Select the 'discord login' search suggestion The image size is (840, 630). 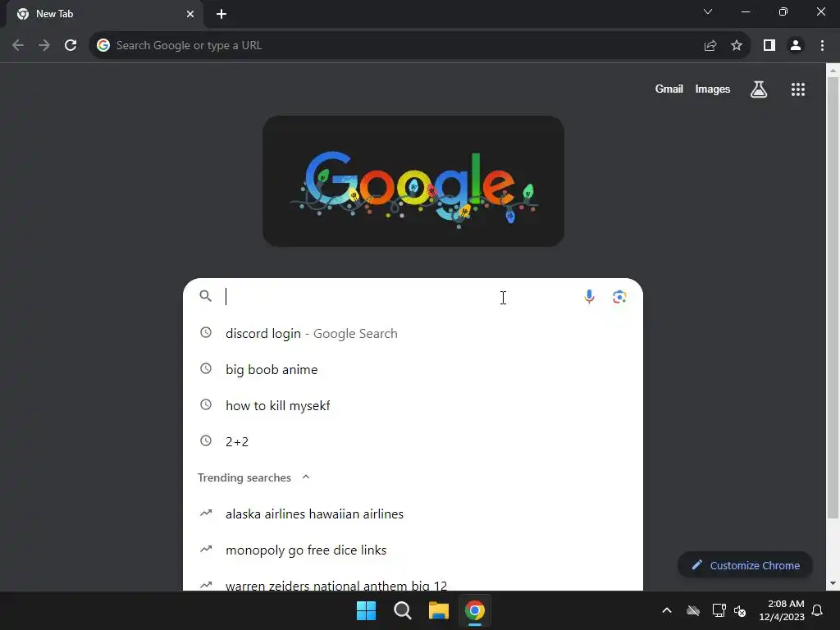pyautogui.click(x=413, y=333)
